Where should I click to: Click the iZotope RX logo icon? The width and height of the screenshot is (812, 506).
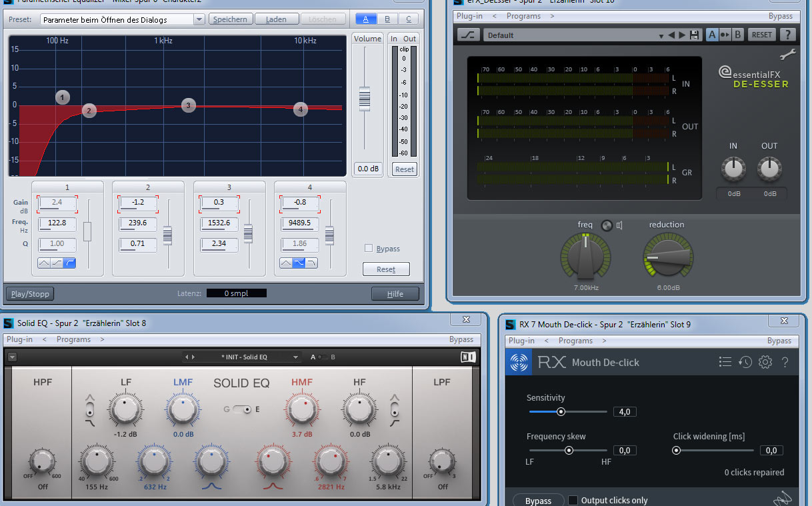(519, 362)
